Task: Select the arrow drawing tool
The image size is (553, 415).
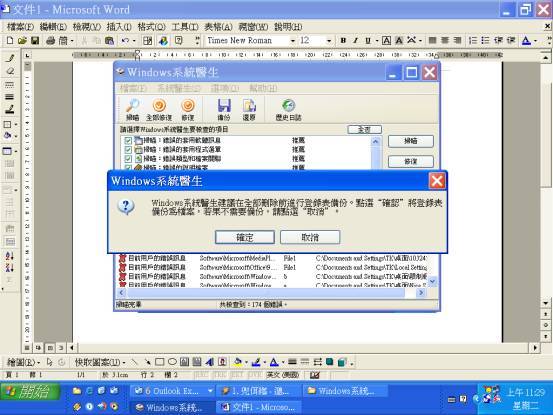Action: (147, 362)
